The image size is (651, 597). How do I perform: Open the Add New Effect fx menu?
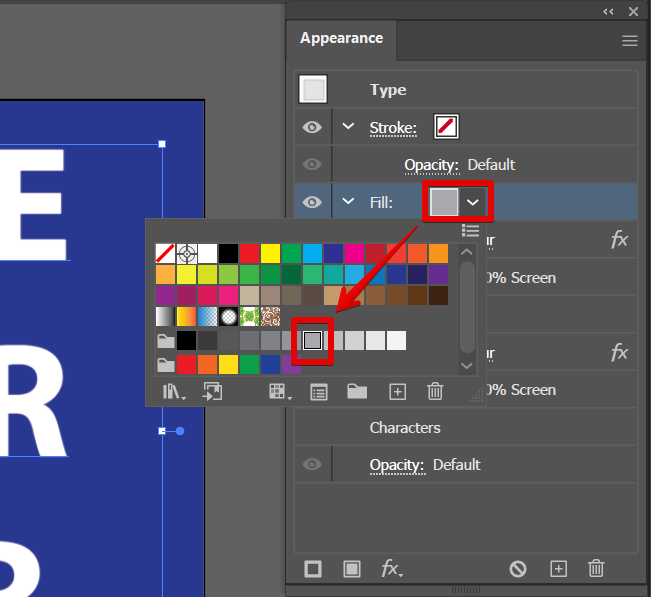point(391,569)
